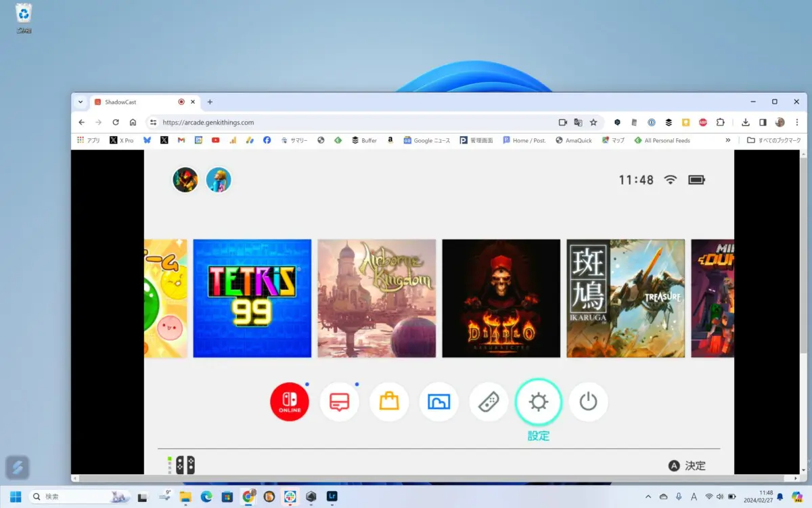Open the Gmail bookmark icon
The image size is (812, 508).
(181, 140)
